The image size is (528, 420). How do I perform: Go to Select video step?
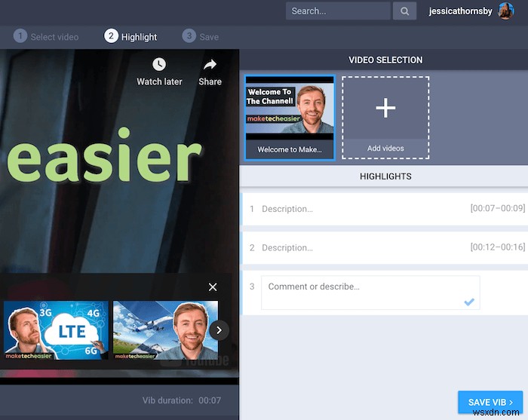click(46, 36)
